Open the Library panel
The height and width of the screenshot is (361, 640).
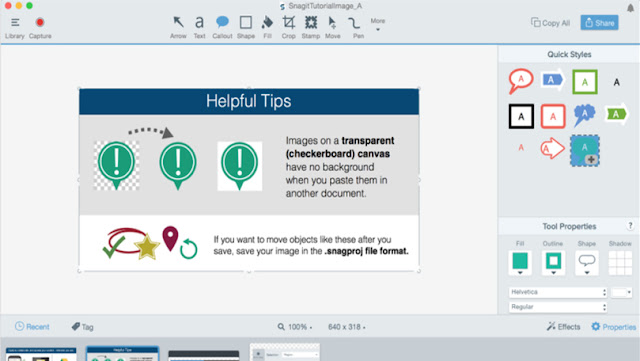tap(15, 28)
